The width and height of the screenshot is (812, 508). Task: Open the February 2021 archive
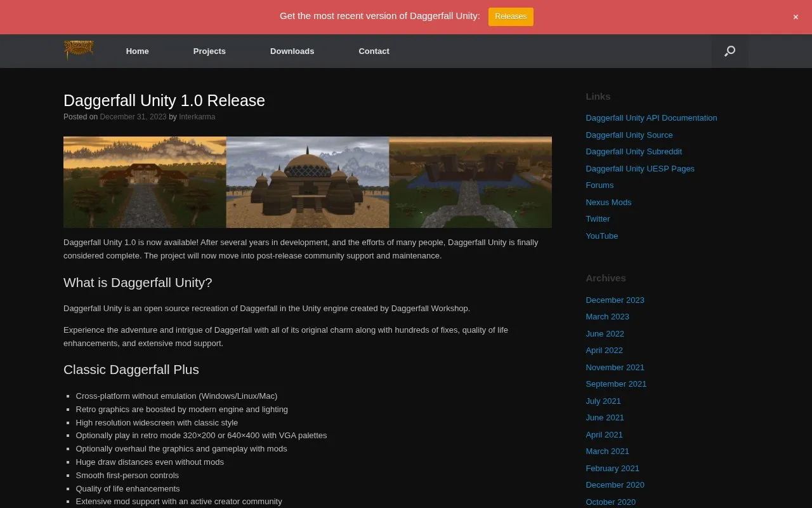[x=612, y=468]
